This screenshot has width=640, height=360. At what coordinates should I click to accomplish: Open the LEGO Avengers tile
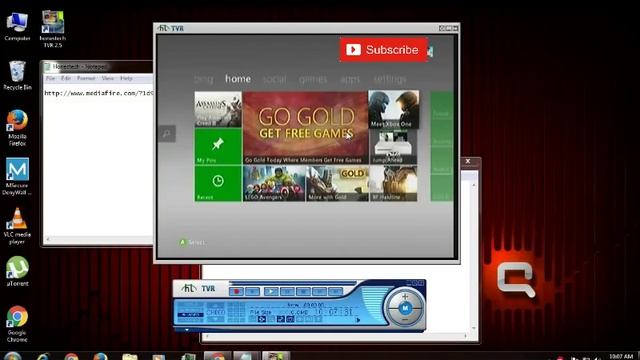[274, 184]
